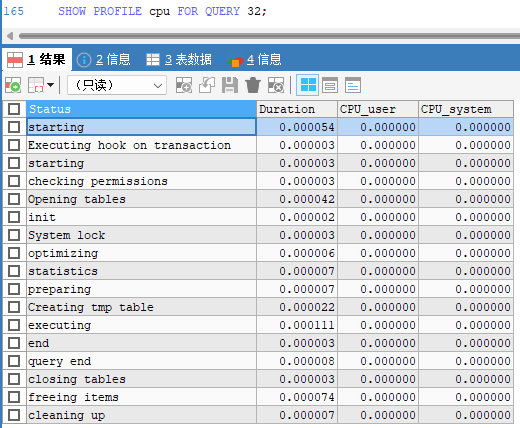The image size is (520, 428).
Task: Select the 'preparing' status cell
Action: click(x=141, y=289)
